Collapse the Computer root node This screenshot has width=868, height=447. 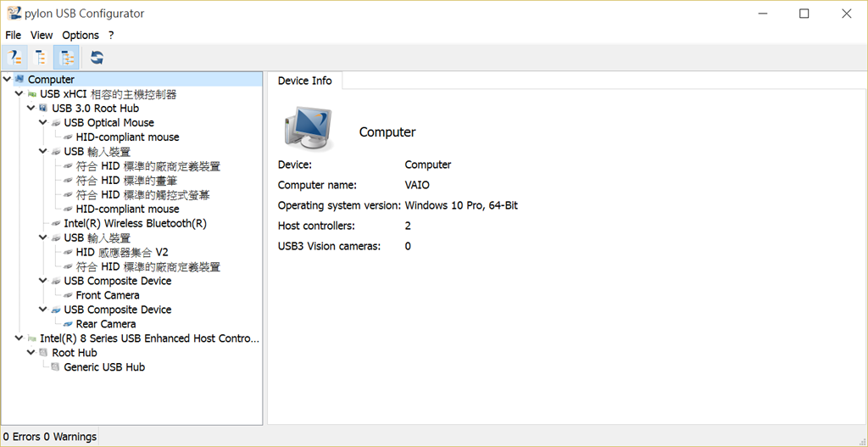[7, 79]
